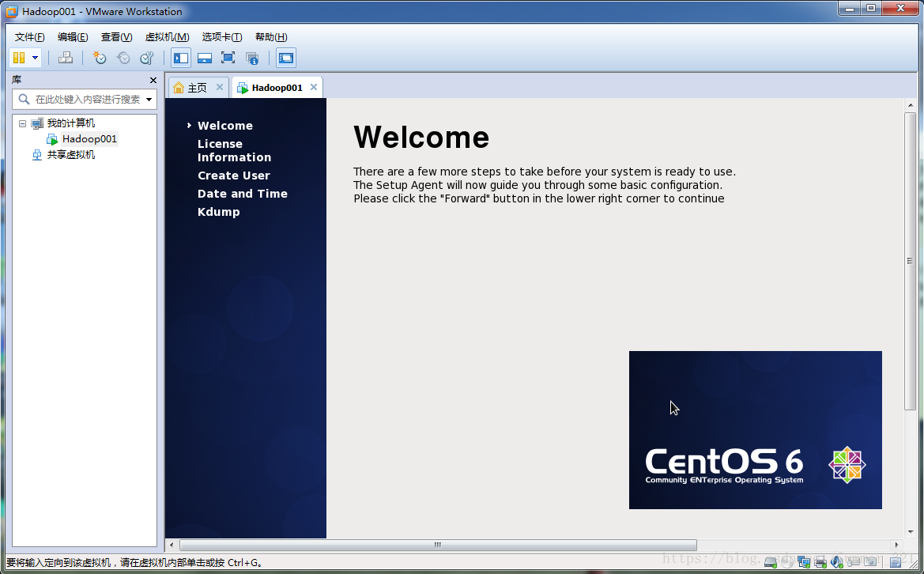Viewport: 924px width, 574px height.
Task: Open the 文件(F) menu
Action: click(x=29, y=37)
